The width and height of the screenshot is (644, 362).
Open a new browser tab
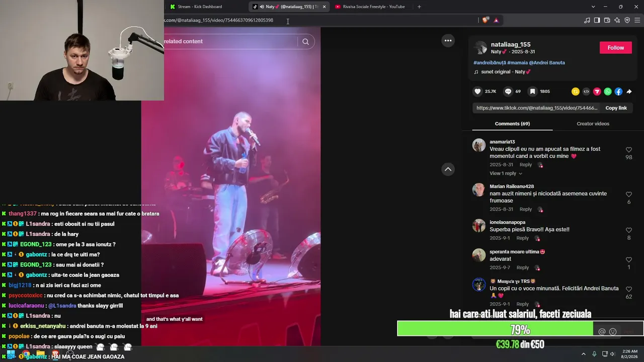(419, 7)
